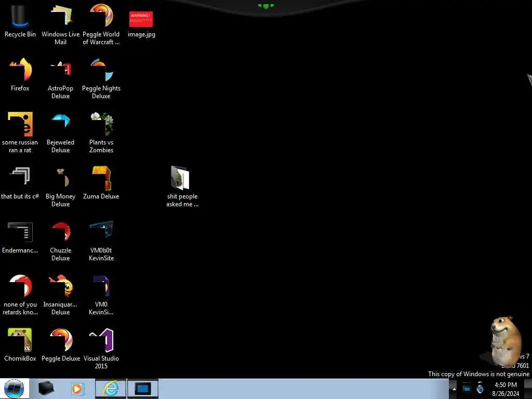532x399 pixels.
Task: Open the 4:50 PM clock and date
Action: coord(506,389)
